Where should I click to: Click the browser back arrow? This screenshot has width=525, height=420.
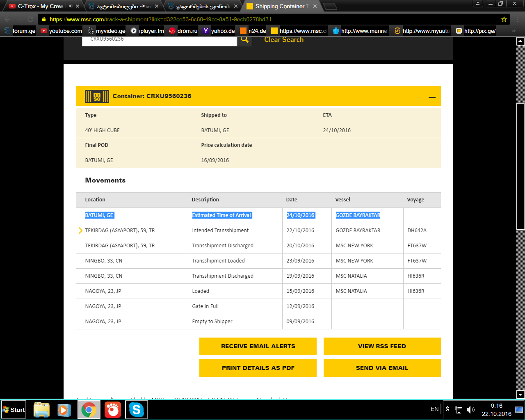(x=7, y=19)
